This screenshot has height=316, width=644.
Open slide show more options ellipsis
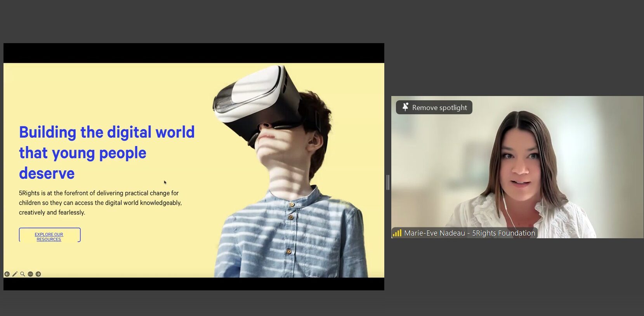[x=30, y=274]
